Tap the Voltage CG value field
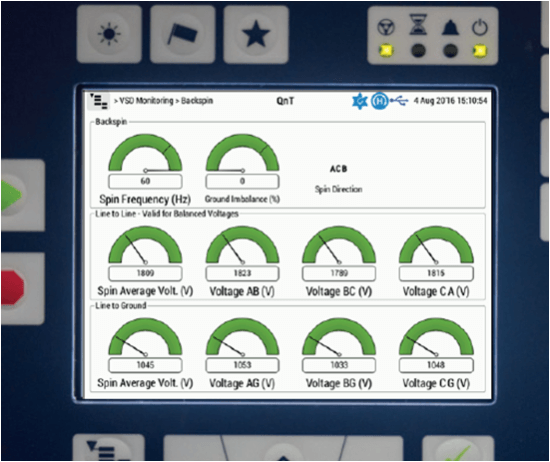The width and height of the screenshot is (550, 462). tap(436, 365)
